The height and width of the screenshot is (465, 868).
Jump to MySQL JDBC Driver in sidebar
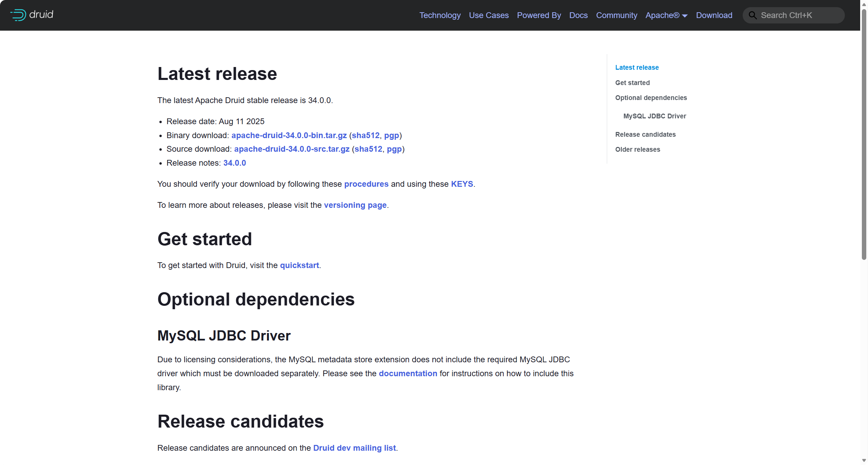click(654, 116)
